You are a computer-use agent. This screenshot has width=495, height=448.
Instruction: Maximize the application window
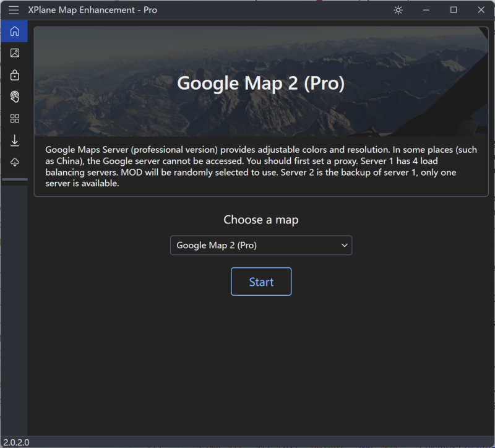[x=454, y=10]
